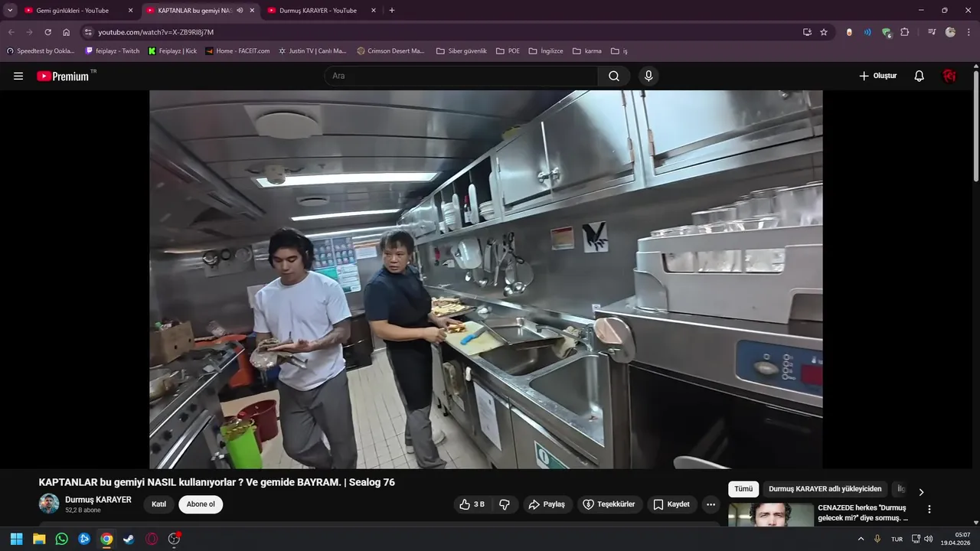This screenshot has height=551, width=980.
Task: Click the blue sound-wave extension icon
Action: click(867, 32)
